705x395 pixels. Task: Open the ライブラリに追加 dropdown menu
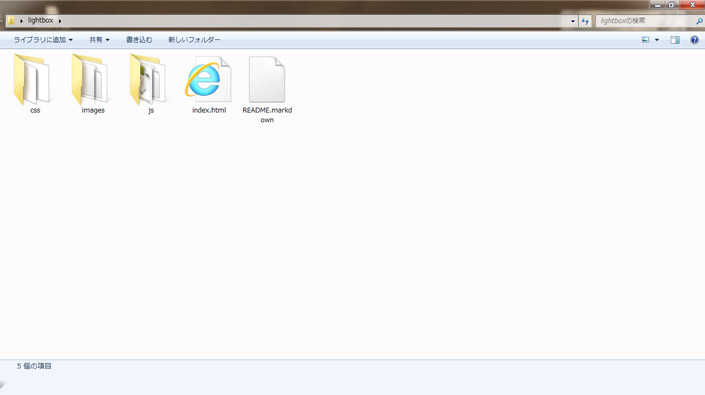point(43,40)
